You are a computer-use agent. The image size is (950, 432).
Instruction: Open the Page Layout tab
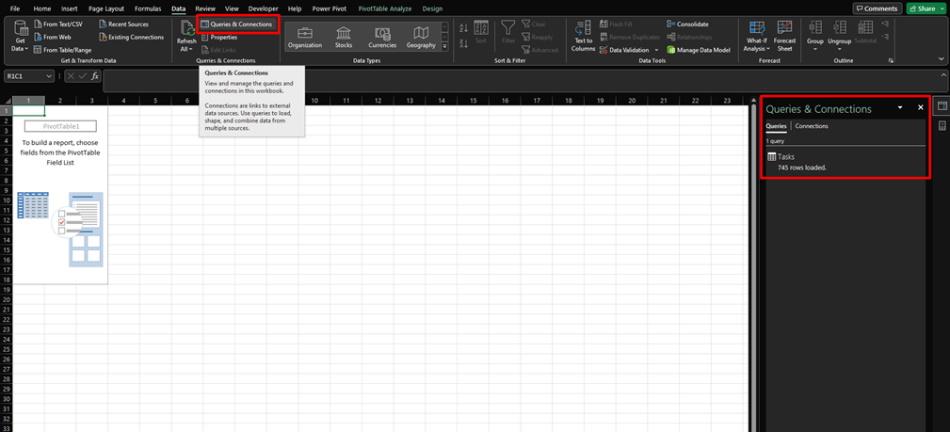(106, 8)
